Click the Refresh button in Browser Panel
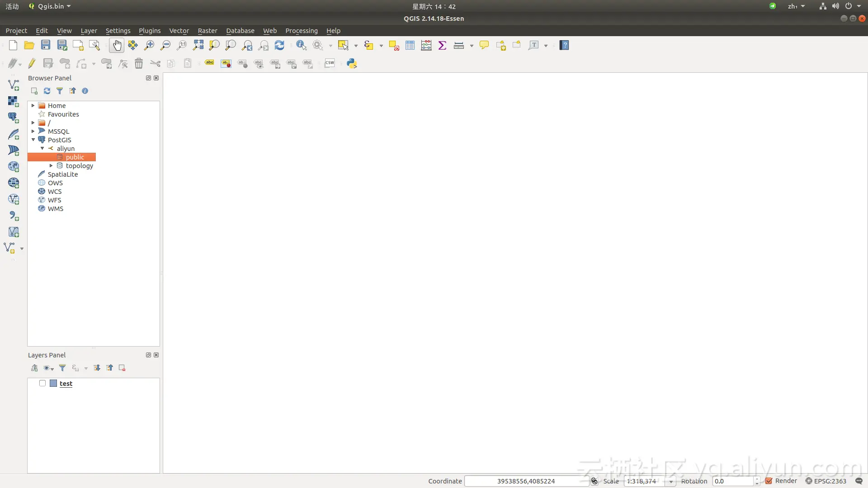868x488 pixels. click(x=47, y=91)
